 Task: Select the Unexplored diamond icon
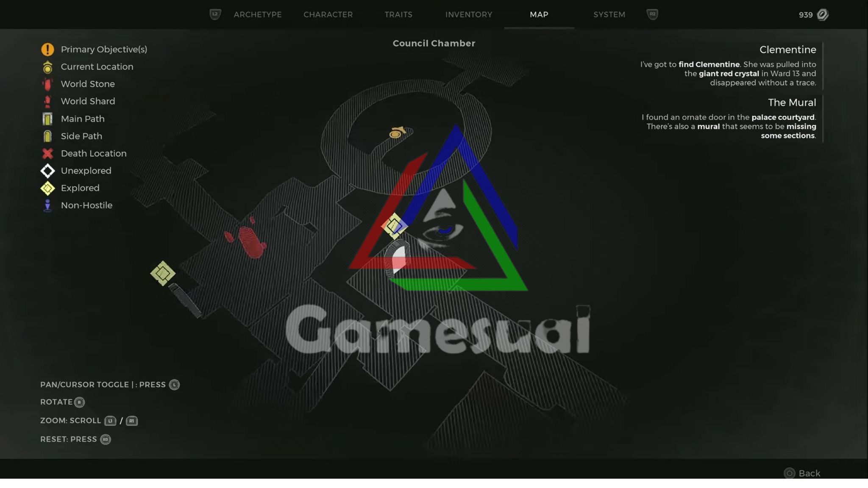[x=47, y=170]
